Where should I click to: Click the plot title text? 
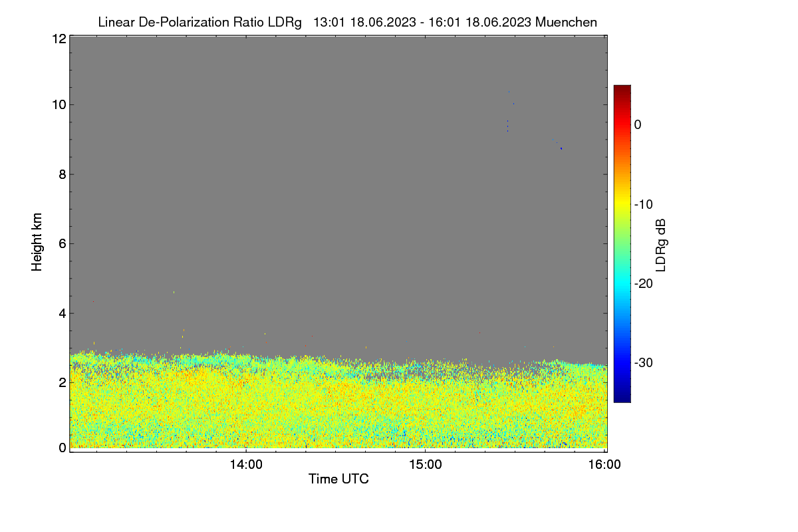[347, 22]
